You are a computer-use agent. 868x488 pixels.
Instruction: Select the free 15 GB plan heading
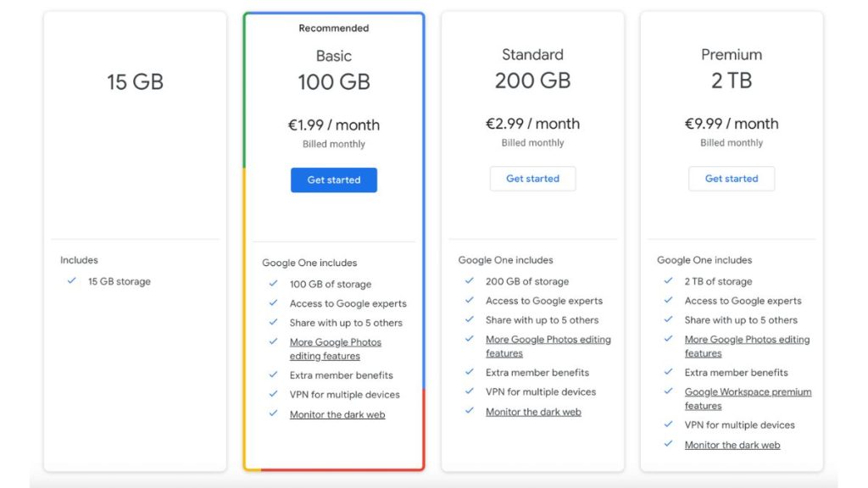point(135,82)
